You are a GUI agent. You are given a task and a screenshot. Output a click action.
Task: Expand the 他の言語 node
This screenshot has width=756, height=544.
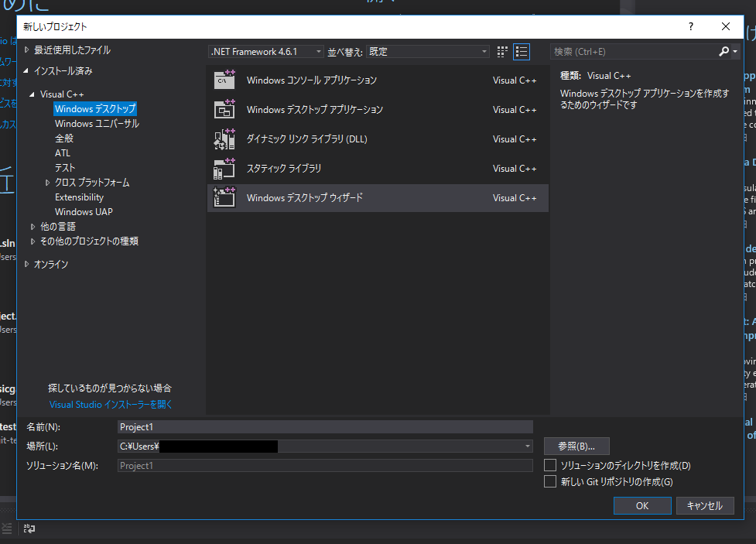[x=32, y=226]
